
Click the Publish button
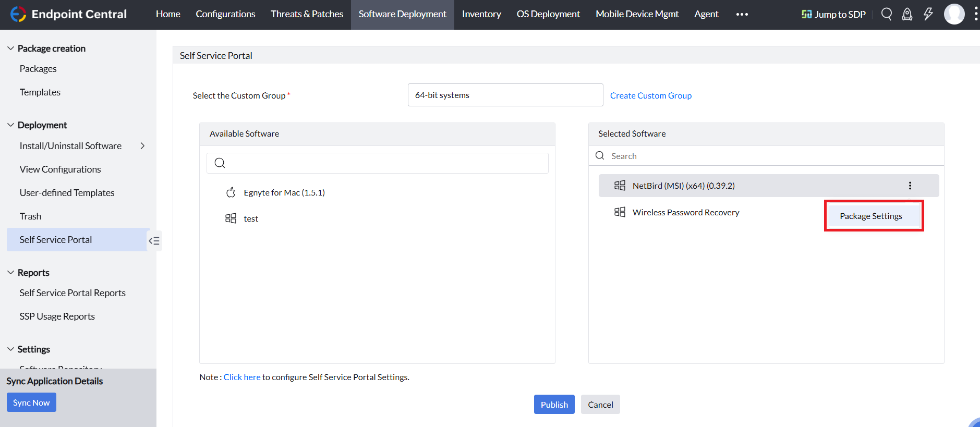click(554, 405)
